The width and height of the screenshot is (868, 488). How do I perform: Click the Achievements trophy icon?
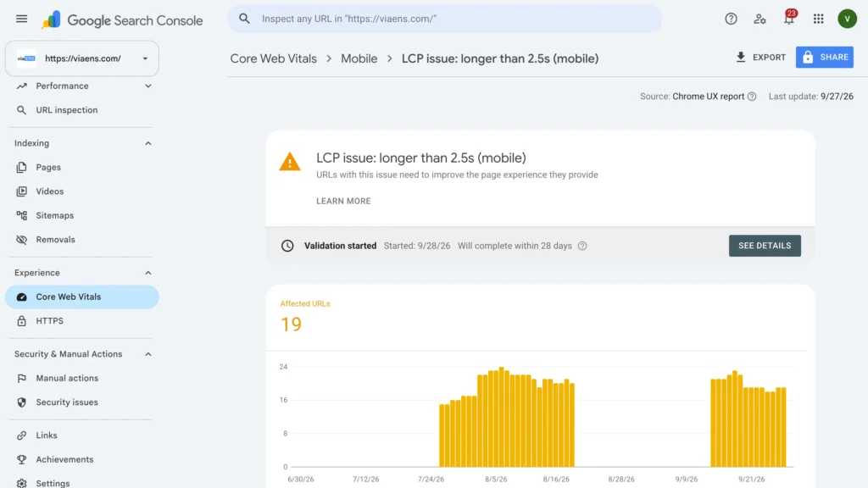(x=21, y=459)
